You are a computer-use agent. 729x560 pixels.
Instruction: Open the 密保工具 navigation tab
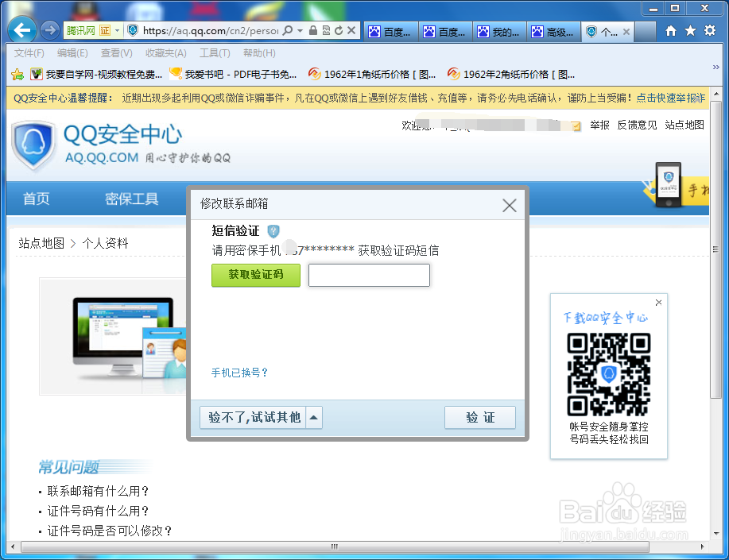click(x=132, y=199)
